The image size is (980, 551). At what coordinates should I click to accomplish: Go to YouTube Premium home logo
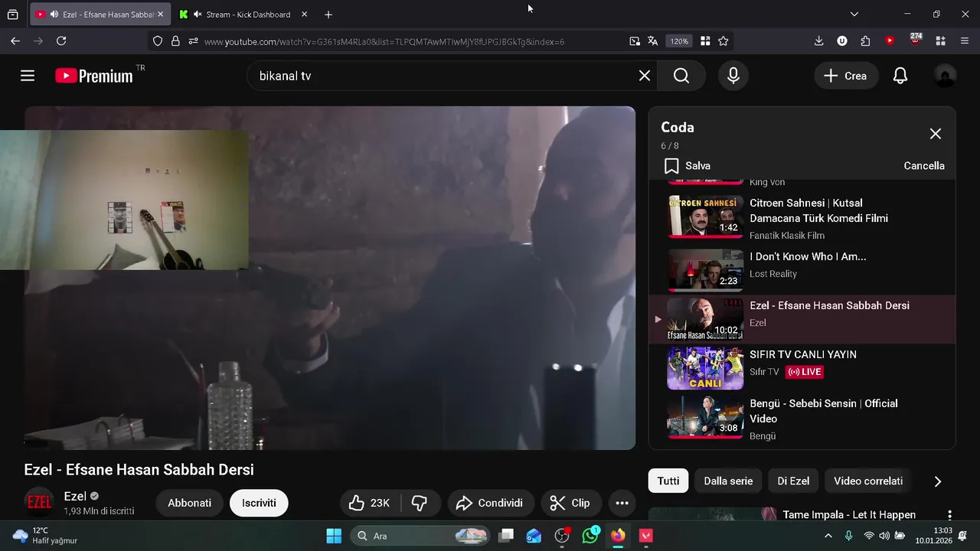tap(94, 76)
